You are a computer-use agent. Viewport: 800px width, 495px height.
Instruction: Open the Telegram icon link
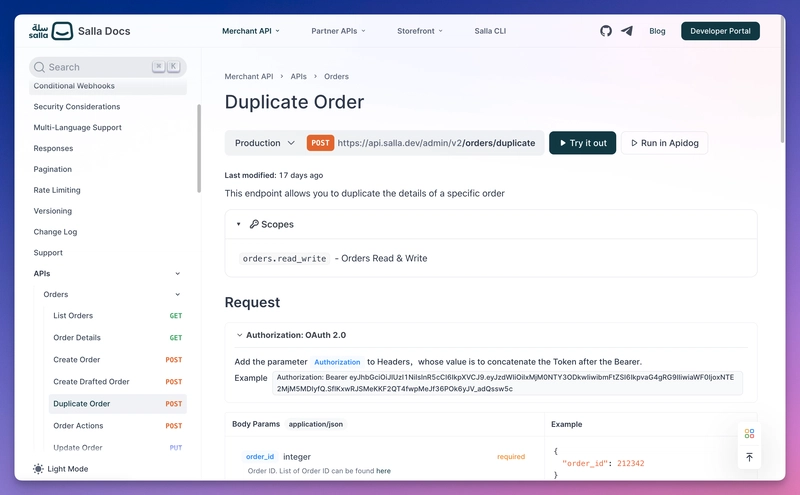[x=627, y=31]
